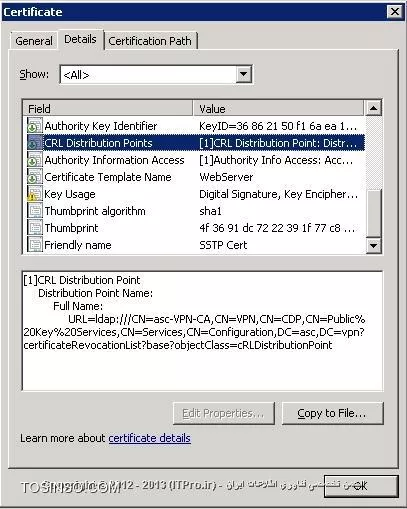Switch to the General tab

pyautogui.click(x=34, y=41)
